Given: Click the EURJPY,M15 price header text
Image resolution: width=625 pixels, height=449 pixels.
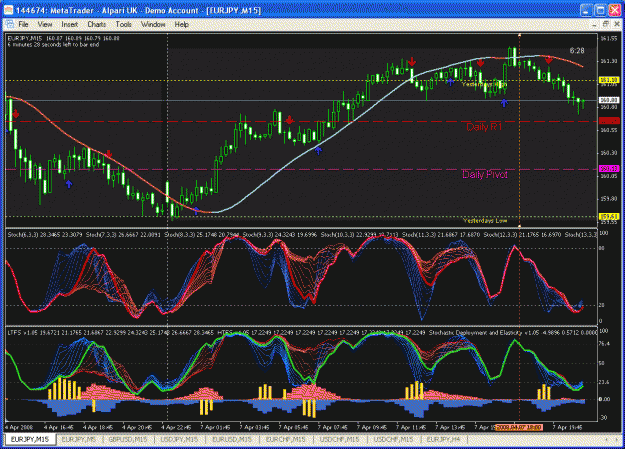Looking at the screenshot, I should [63, 38].
